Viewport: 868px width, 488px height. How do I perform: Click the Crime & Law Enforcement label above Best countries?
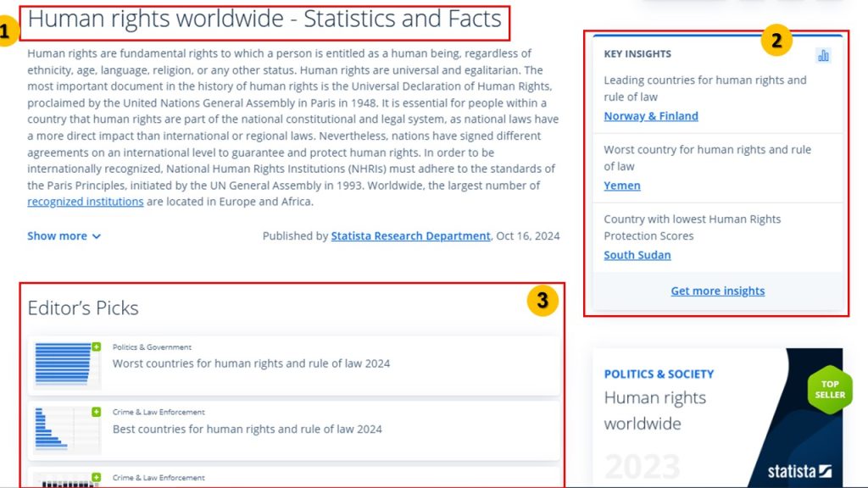point(159,413)
